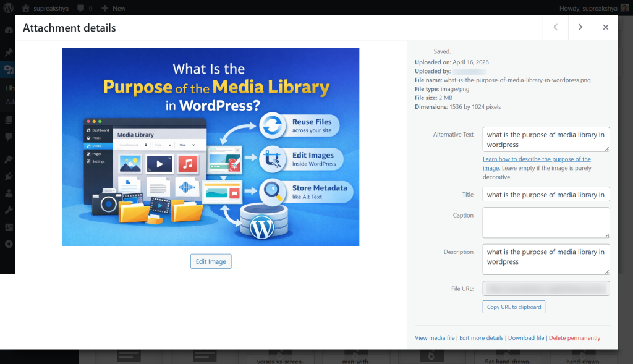The height and width of the screenshot is (364, 633).
Task: Click the WordPress logo in admin bar
Action: (x=9, y=8)
